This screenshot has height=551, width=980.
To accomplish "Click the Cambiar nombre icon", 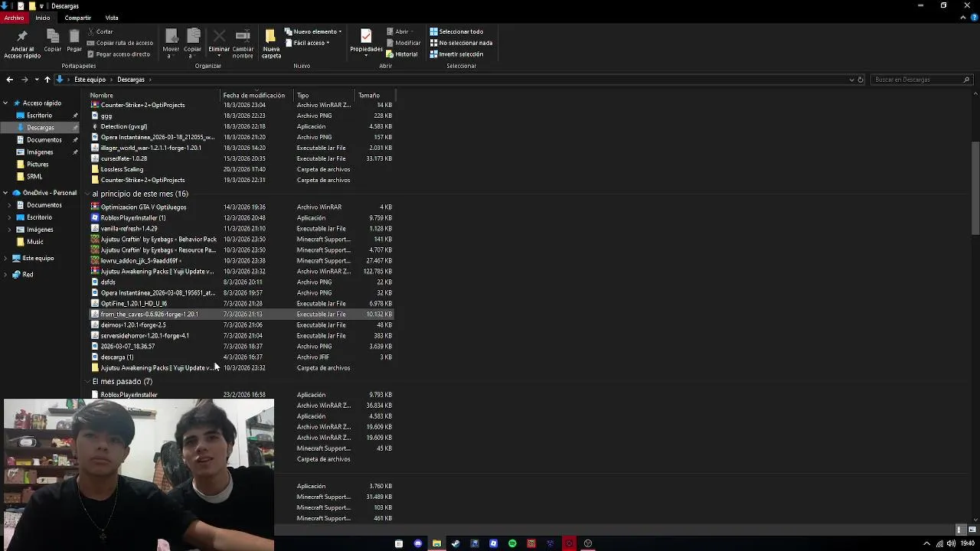I will pos(243,36).
